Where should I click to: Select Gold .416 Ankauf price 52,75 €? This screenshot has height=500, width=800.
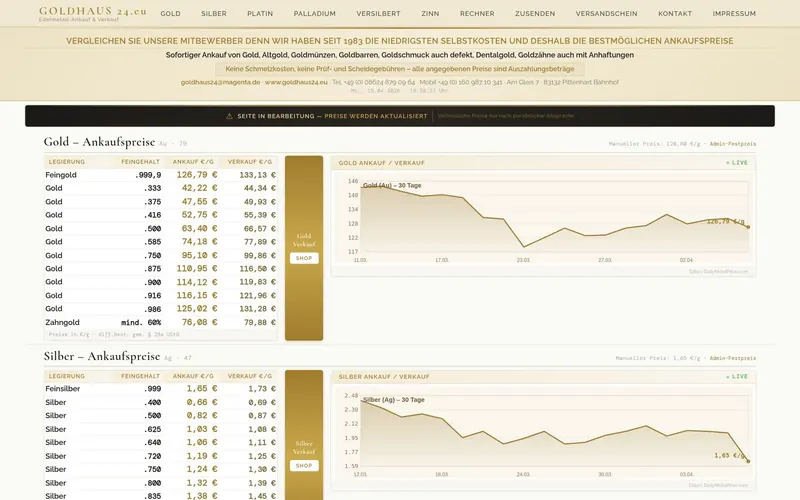click(199, 215)
